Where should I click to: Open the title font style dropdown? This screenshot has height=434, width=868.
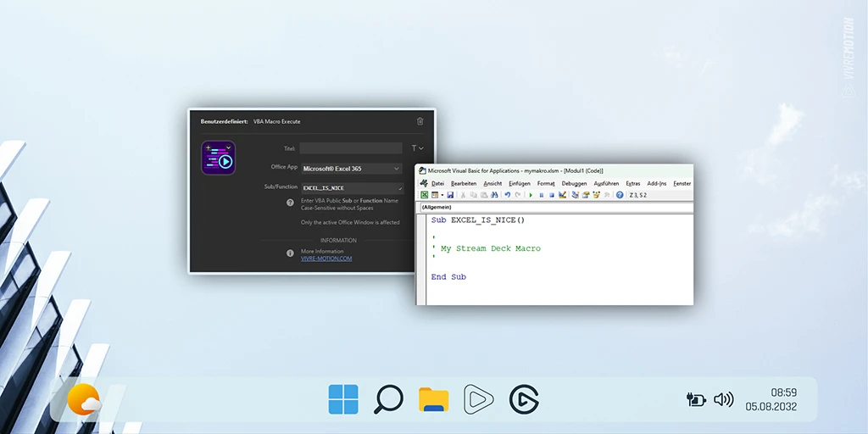pyautogui.click(x=417, y=148)
